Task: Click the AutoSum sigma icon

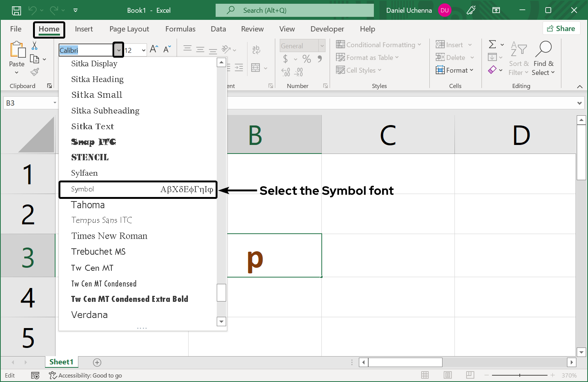Action: pos(492,45)
